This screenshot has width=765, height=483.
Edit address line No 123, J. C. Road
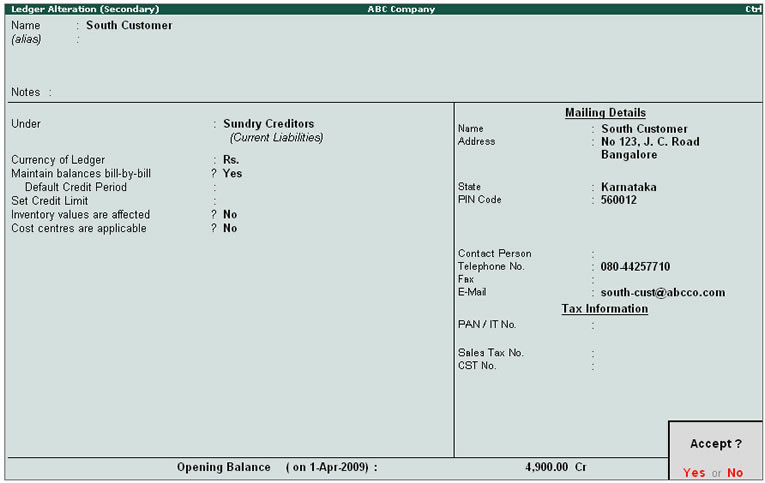click(x=650, y=141)
